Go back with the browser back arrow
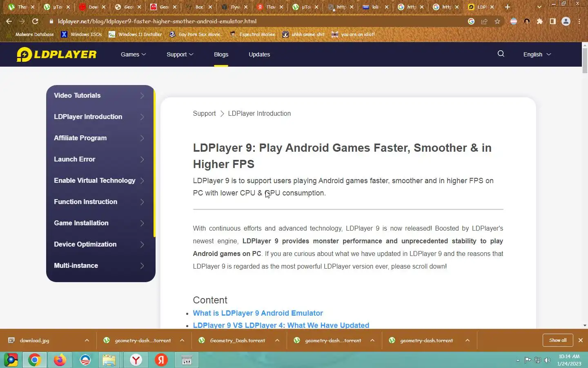This screenshot has height=368, width=588. pyautogui.click(x=9, y=21)
